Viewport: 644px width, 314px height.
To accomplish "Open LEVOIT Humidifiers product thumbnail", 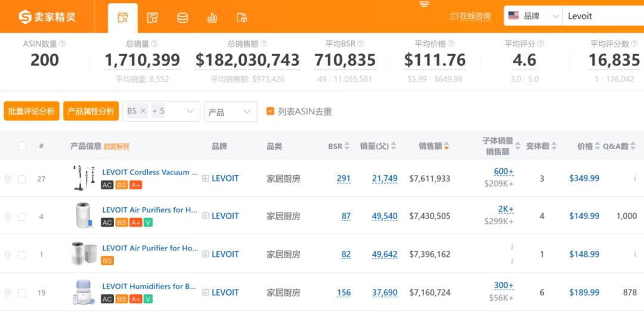I will point(84,292).
